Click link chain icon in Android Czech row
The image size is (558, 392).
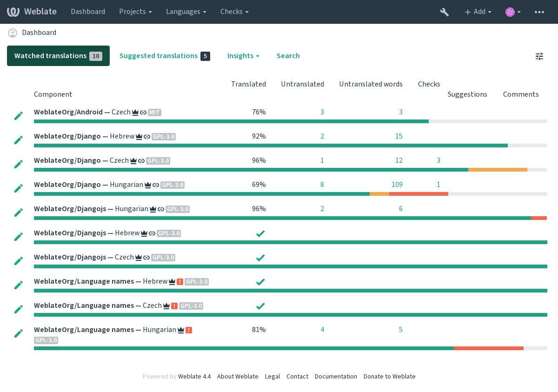point(143,113)
